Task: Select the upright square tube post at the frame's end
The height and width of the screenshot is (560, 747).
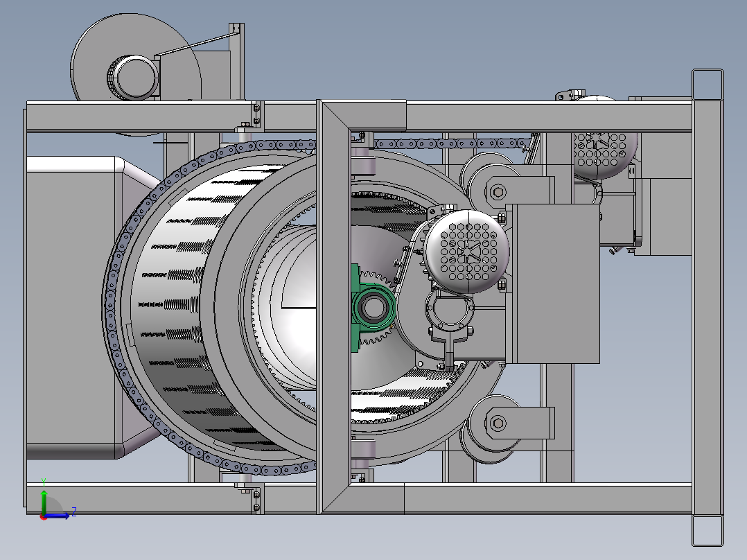Action: click(x=708, y=308)
